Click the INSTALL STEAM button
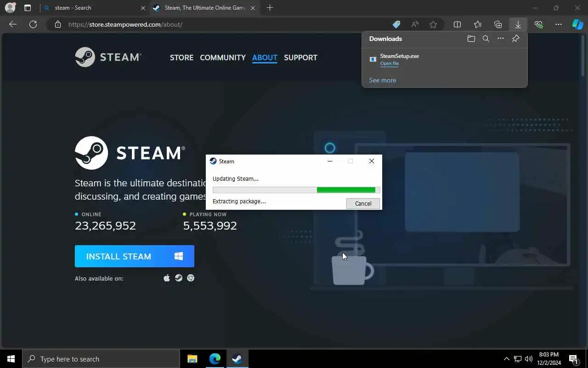 135,256
